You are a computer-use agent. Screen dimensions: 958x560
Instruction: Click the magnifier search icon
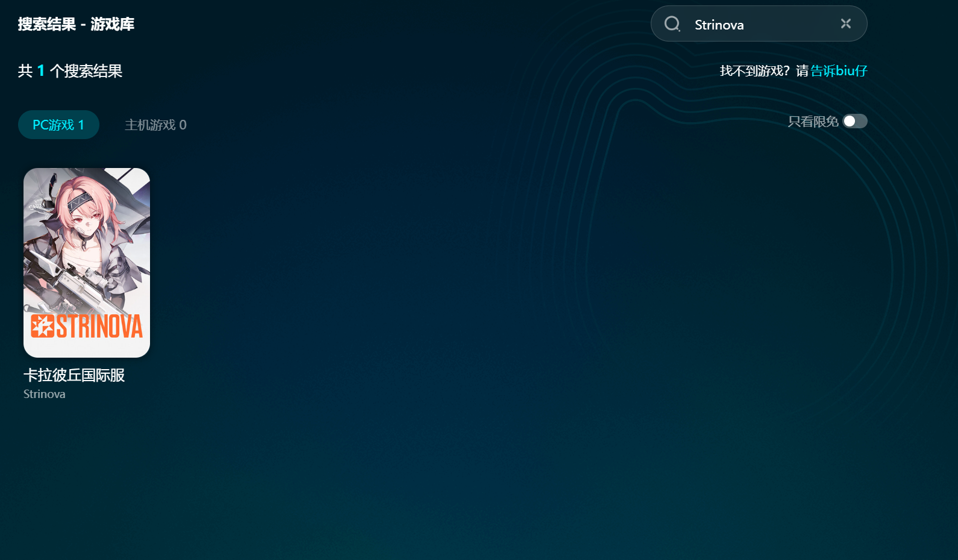tap(672, 24)
